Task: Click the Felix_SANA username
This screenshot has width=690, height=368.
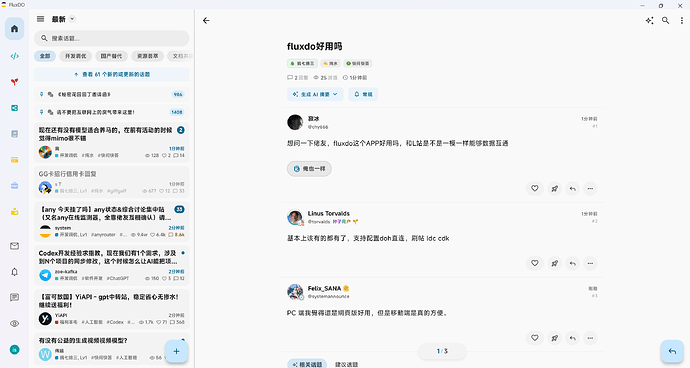Action: (324, 288)
